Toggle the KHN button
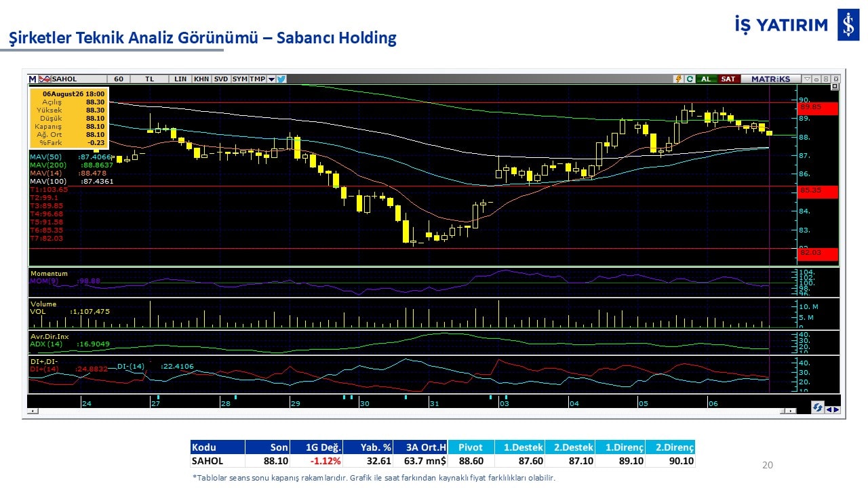This screenshot has height=488, width=868. pyautogui.click(x=201, y=79)
